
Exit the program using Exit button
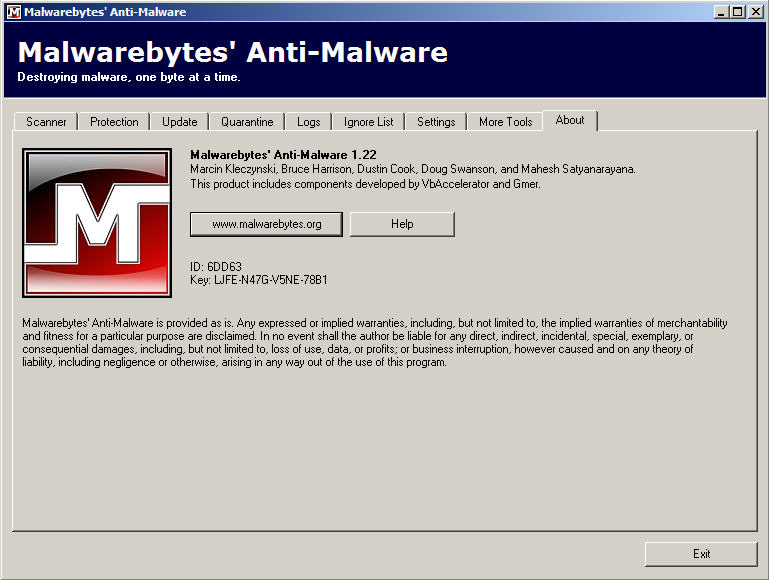tap(701, 554)
